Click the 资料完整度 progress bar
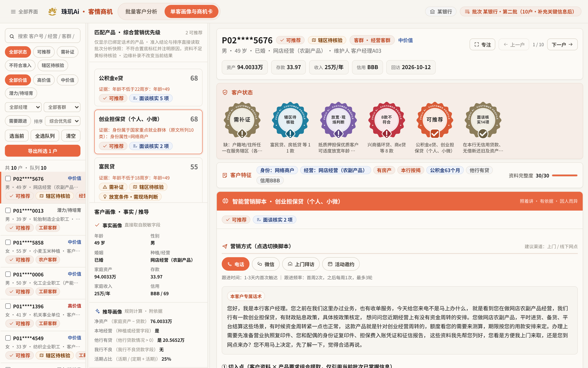 (565, 175)
